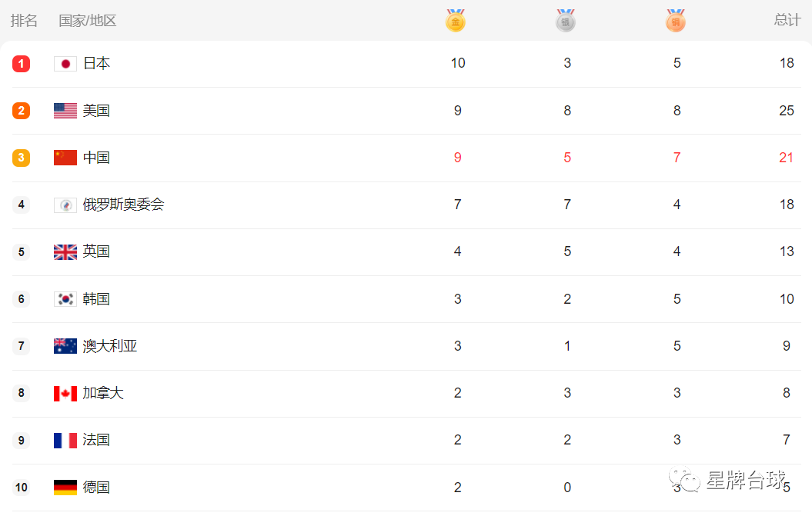Viewport: 812px width, 516px height.
Task: Click the United Kingdom flag icon
Action: pos(65,252)
